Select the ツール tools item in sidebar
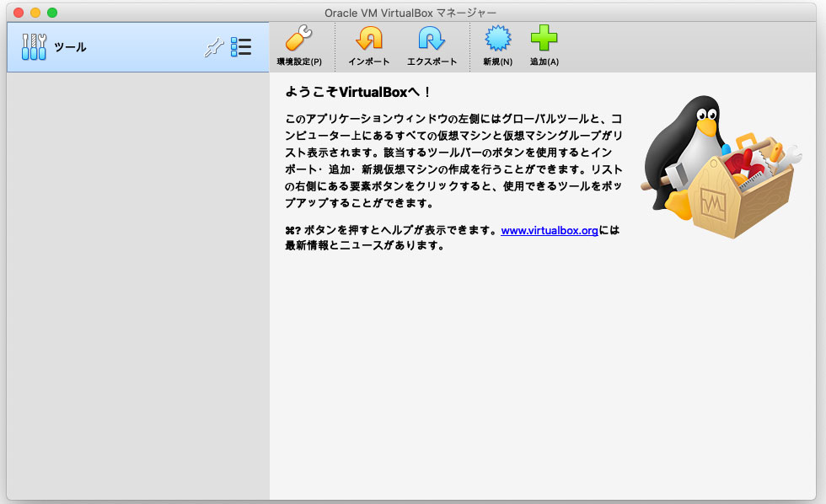826x504 pixels. pyautogui.click(x=138, y=47)
